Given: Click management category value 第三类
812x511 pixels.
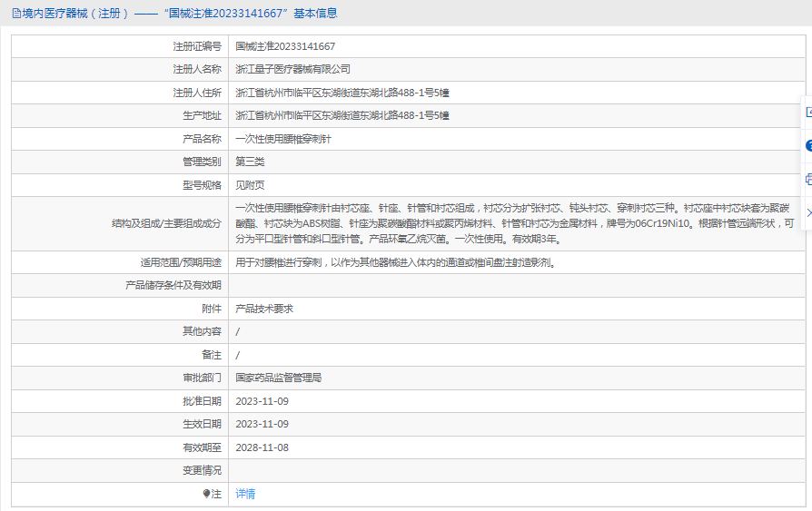Looking at the screenshot, I should [250, 162].
